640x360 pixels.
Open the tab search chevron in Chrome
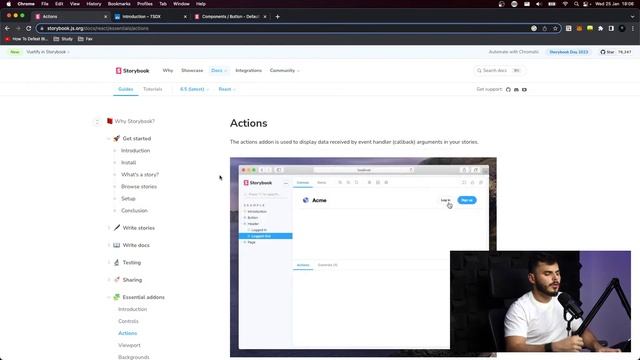point(632,17)
